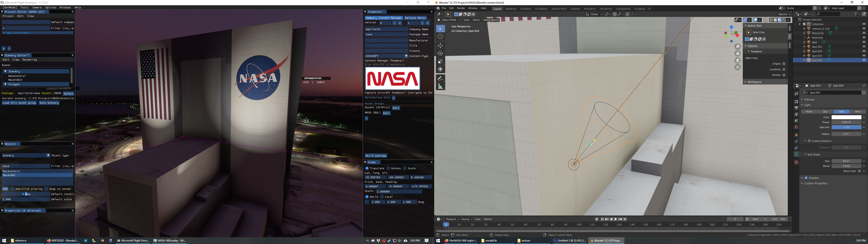Toggle camera view in Blender viewport
This screenshot has width=868, height=244.
click(738, 60)
